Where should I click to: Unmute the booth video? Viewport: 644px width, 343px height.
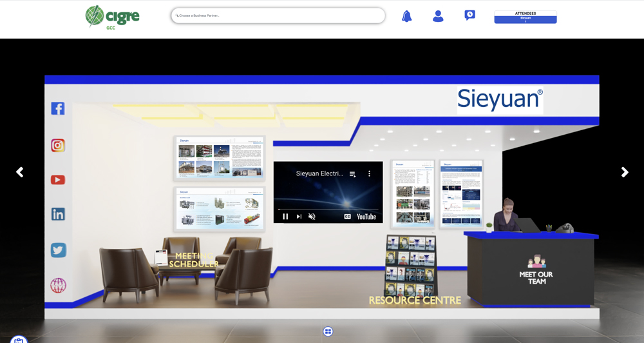[x=312, y=217]
